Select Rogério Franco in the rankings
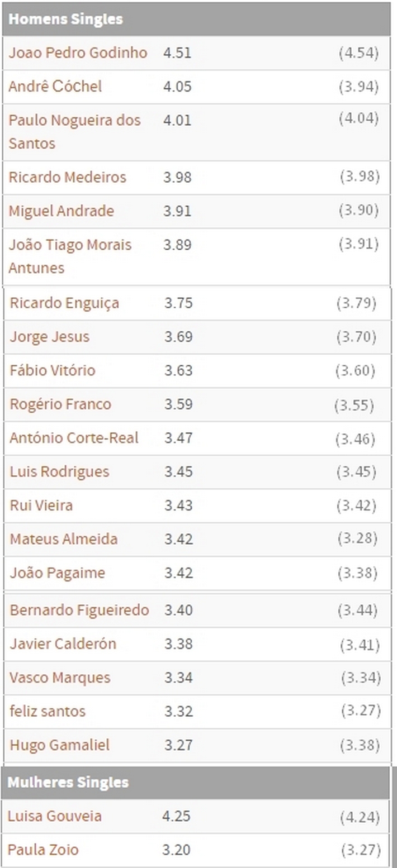 (60, 404)
